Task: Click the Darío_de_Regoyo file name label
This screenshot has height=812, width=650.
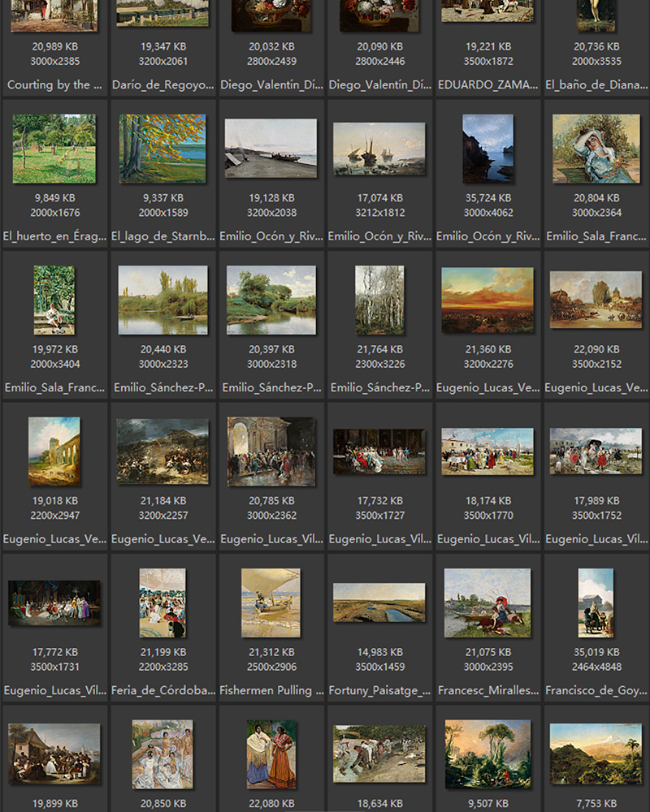Action: [162, 84]
